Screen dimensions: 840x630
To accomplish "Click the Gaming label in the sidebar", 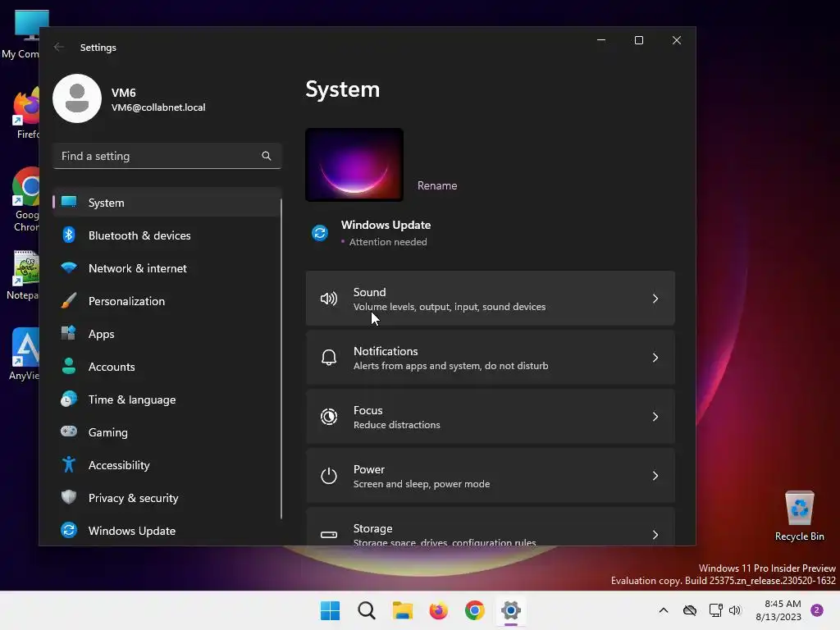I will point(108,432).
